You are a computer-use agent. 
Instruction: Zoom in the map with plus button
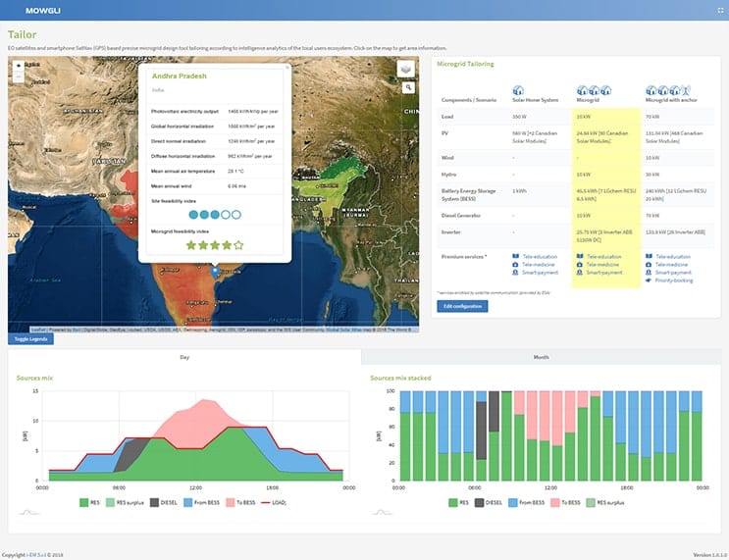click(x=18, y=66)
